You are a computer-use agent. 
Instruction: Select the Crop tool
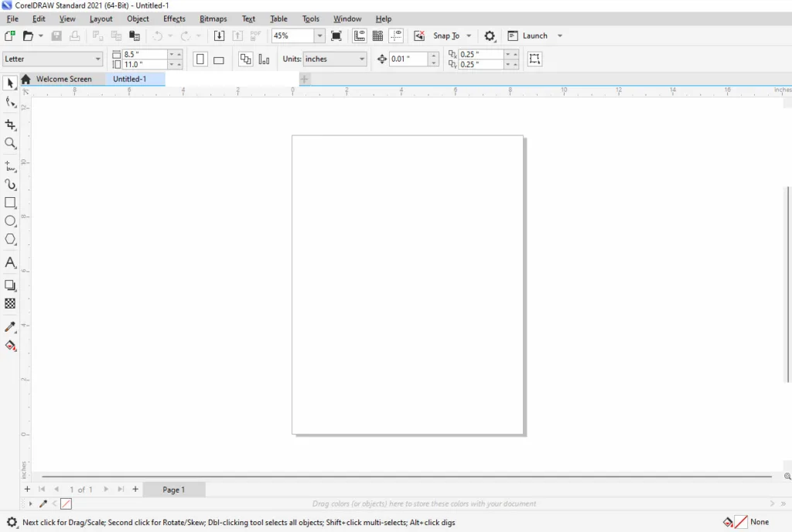[x=10, y=124]
